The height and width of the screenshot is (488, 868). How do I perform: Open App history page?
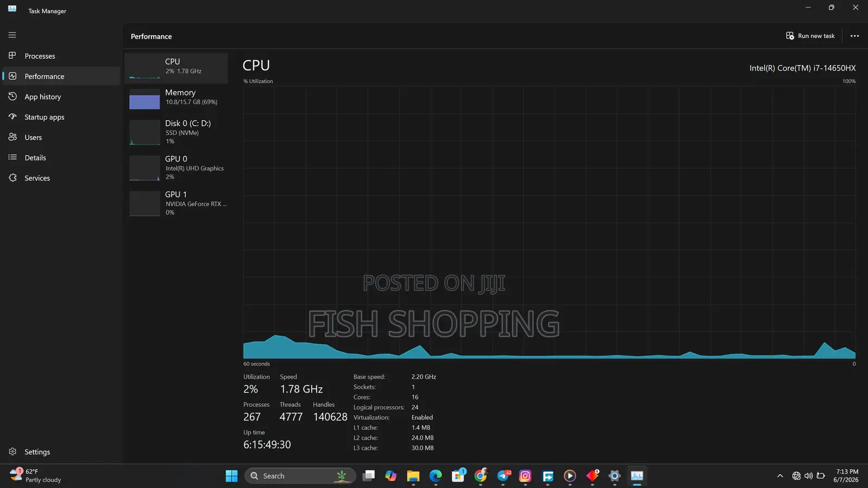61,97
